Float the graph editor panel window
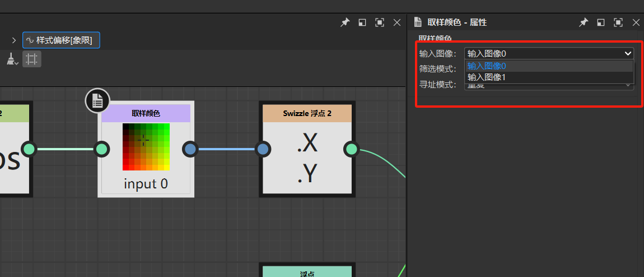Image resolution: width=644 pixels, height=277 pixels. coord(362,22)
